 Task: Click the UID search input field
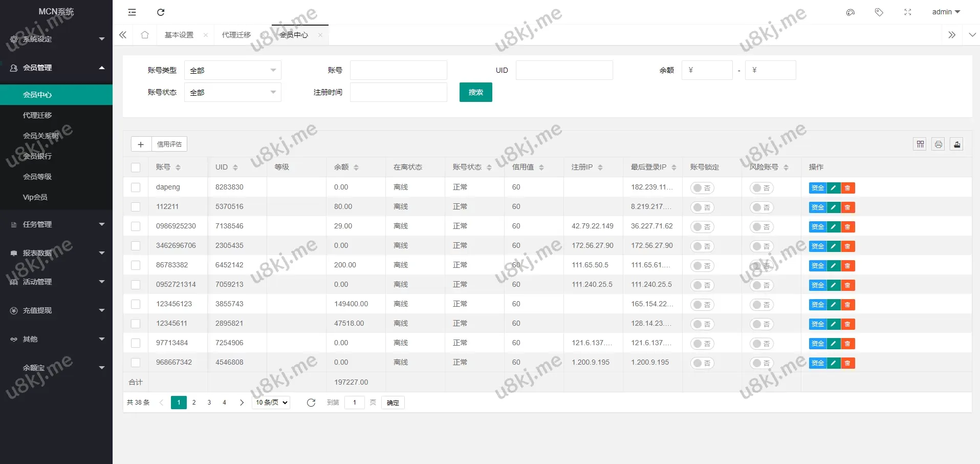pos(564,70)
